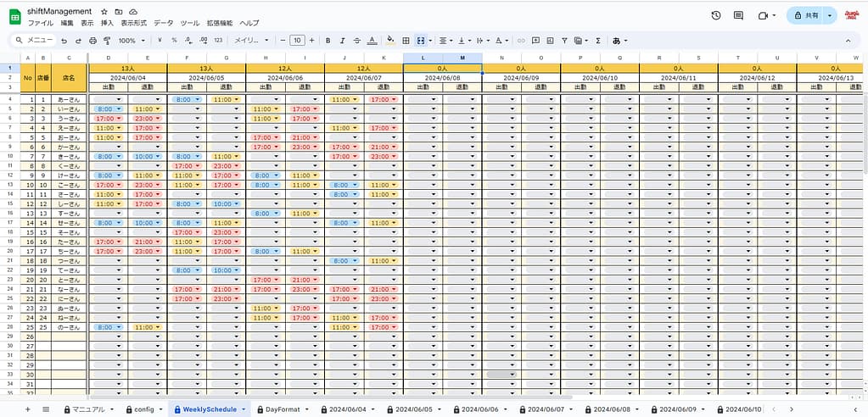Screen dimensions: 868x417
Task: Open the fill color picker
Action: click(390, 40)
